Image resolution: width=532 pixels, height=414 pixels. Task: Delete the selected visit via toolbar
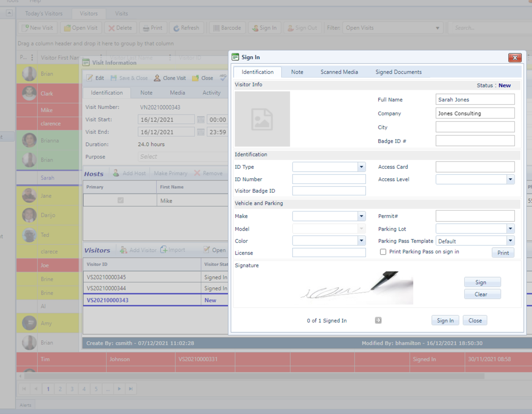(x=120, y=28)
